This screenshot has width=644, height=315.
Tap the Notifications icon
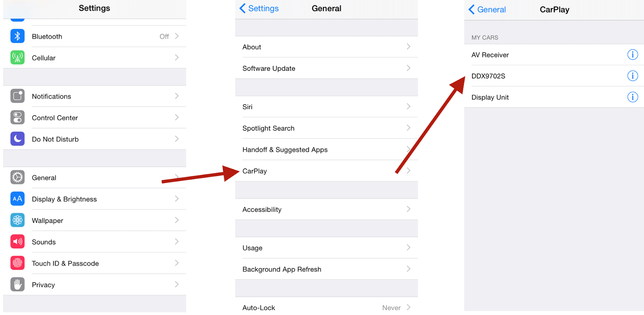tap(17, 96)
